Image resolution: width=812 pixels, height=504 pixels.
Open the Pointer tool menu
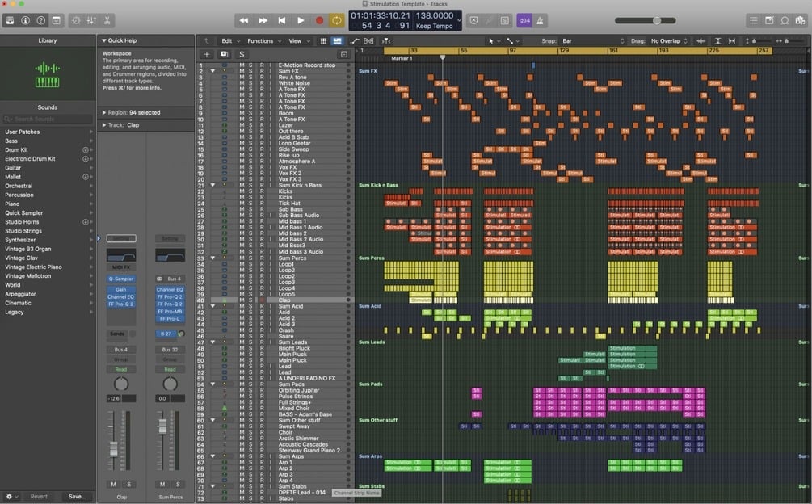494,41
